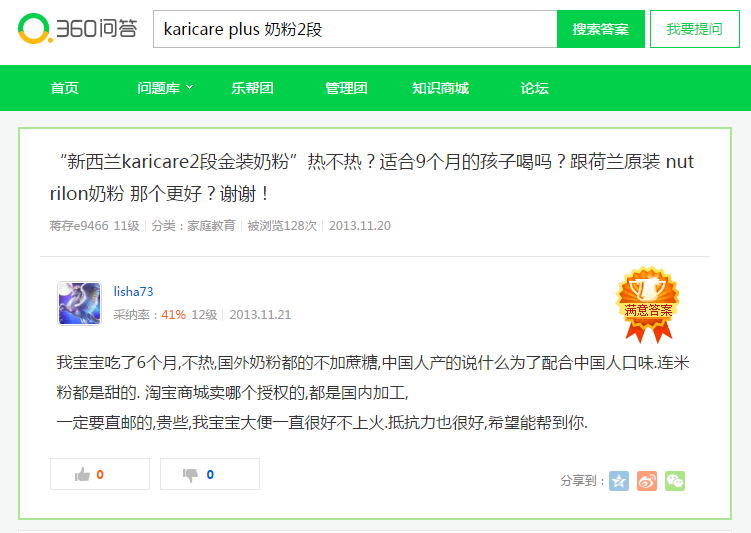The image size is (751, 533).
Task: Open lisha73's avatar picture
Action: [x=79, y=303]
